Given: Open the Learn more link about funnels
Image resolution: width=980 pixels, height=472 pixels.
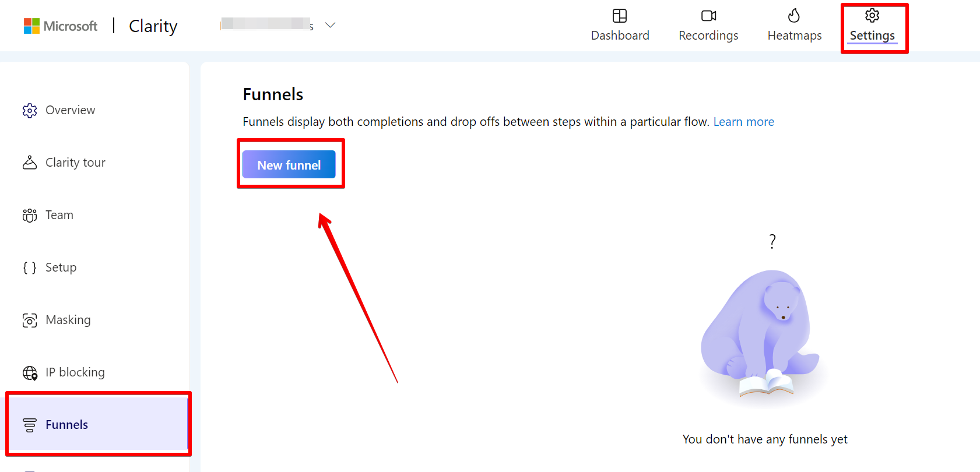Looking at the screenshot, I should pyautogui.click(x=743, y=121).
